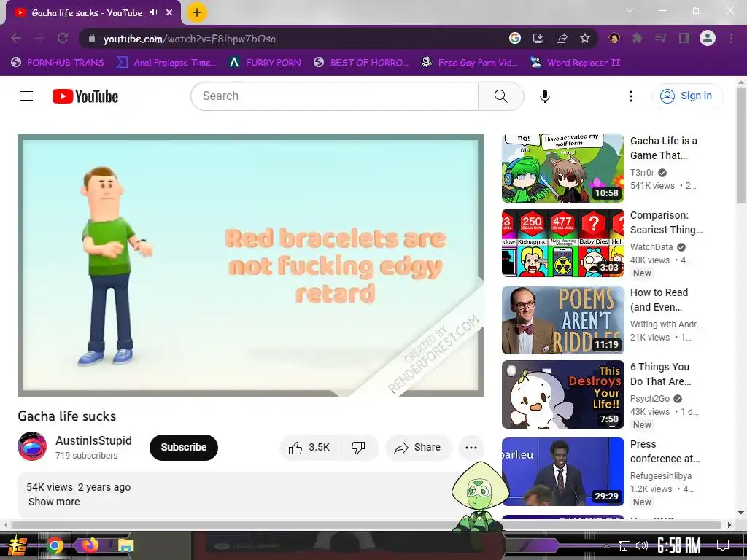
Task: Play or pause the video player
Action: pos(251,265)
